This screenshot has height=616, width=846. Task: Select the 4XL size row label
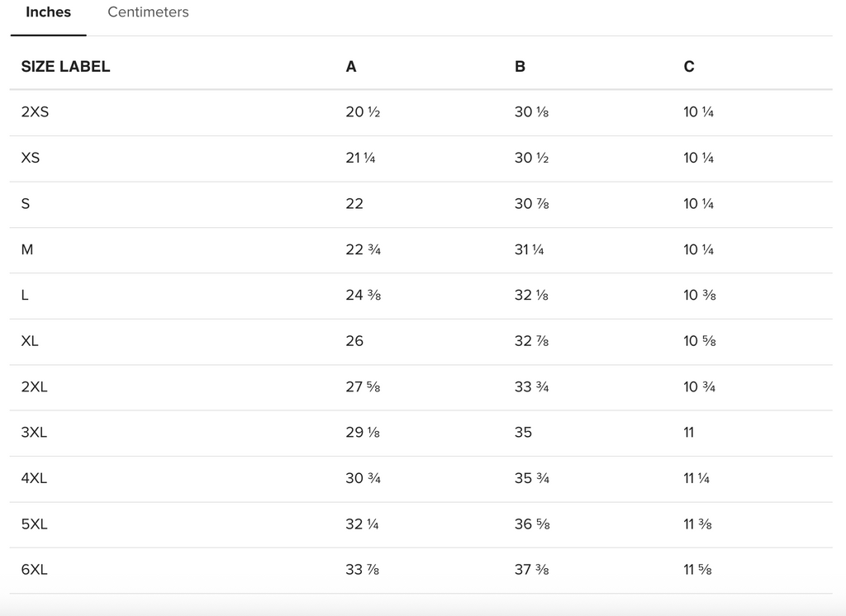tap(35, 478)
